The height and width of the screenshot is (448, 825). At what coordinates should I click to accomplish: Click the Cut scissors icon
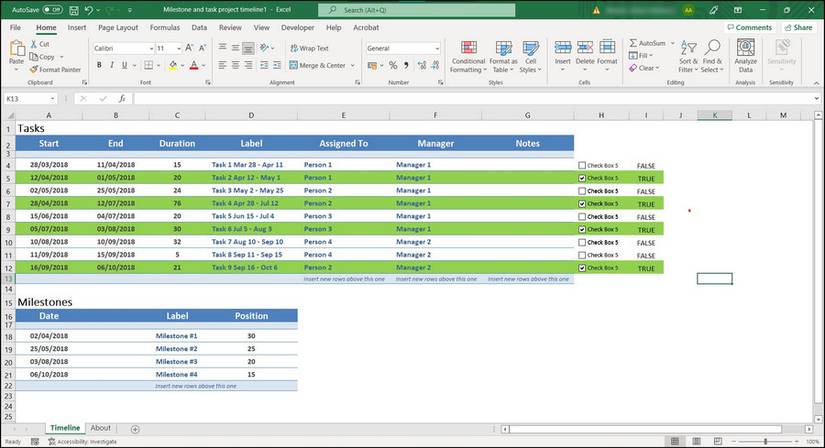[x=34, y=44]
